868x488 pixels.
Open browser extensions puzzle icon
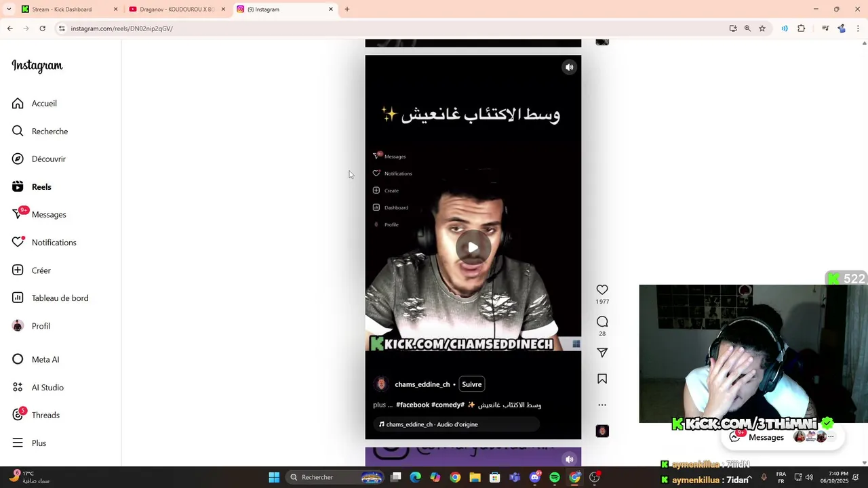click(802, 28)
